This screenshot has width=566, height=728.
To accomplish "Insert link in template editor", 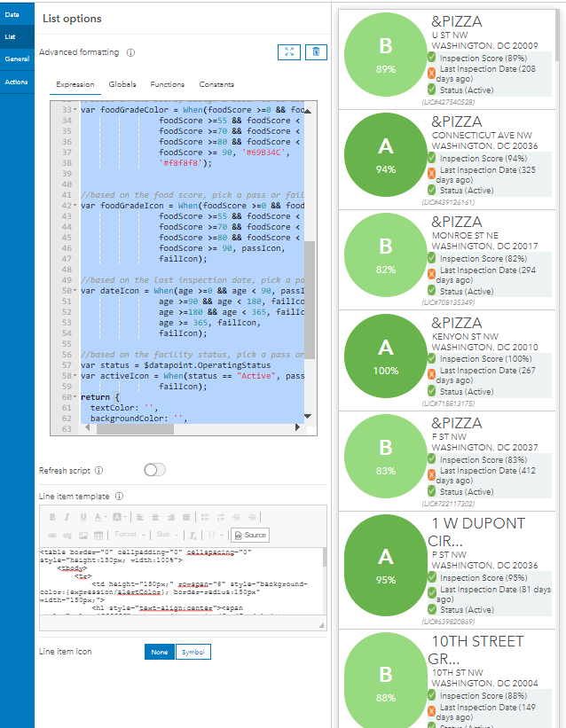I will coord(52,536).
